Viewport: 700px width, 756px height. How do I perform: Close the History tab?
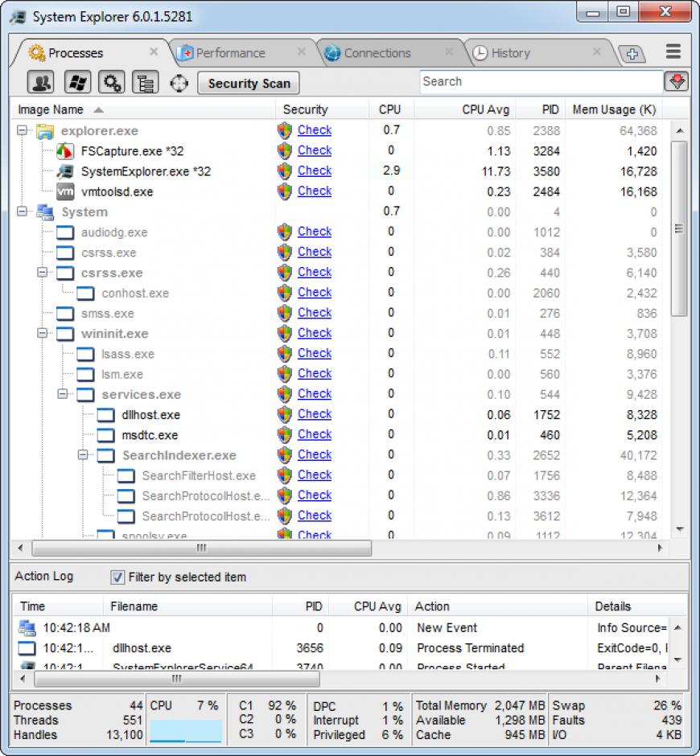(x=597, y=51)
